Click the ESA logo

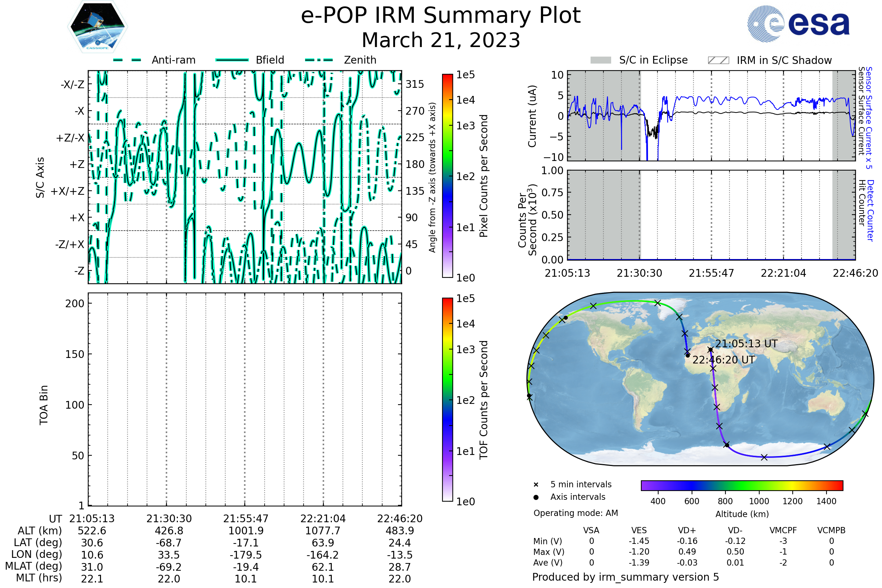(x=799, y=24)
